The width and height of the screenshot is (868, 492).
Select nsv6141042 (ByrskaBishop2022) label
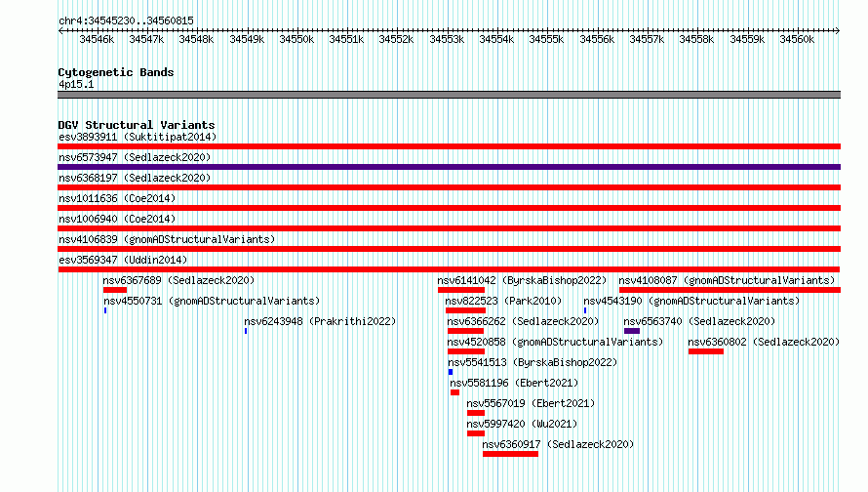(x=522, y=280)
